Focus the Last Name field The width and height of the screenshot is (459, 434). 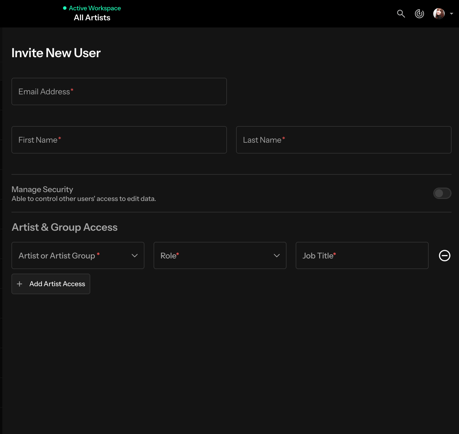tap(344, 140)
